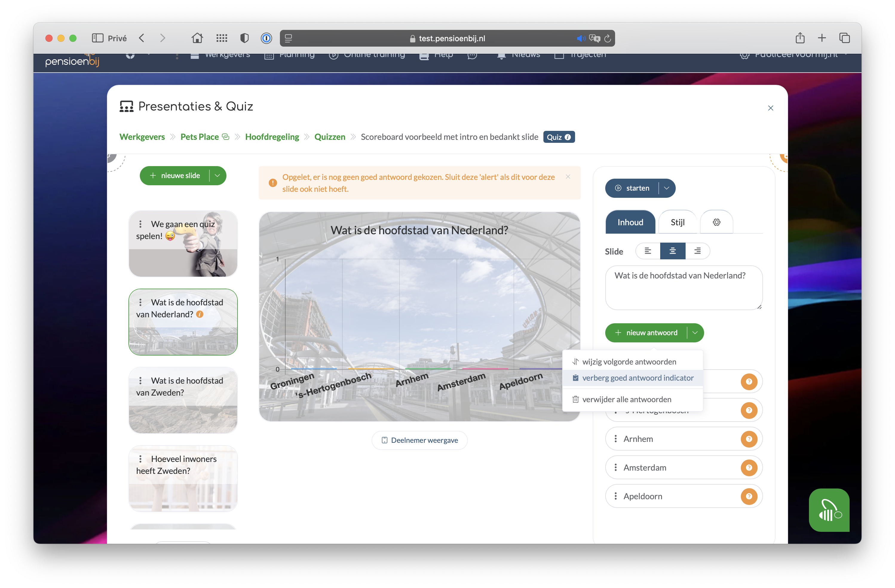Open menu dots on inwoners Zweden slide
Screen dimensions: 895x588
click(140, 459)
